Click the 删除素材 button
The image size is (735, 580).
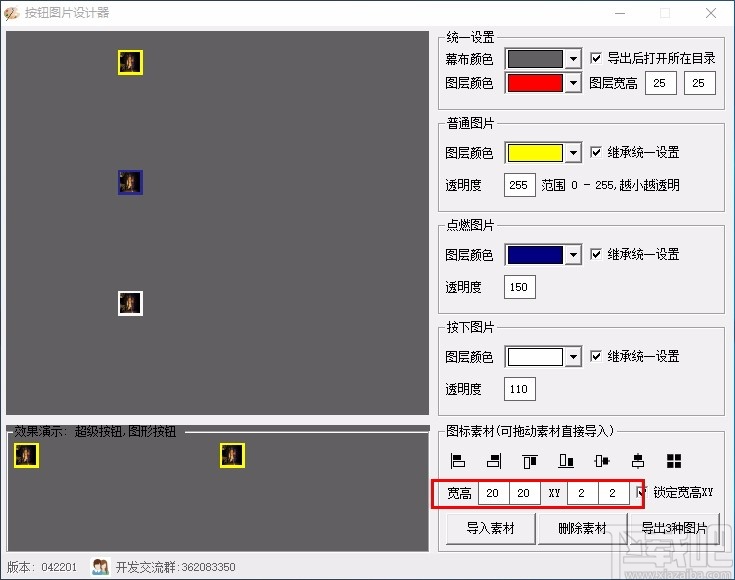click(x=582, y=528)
